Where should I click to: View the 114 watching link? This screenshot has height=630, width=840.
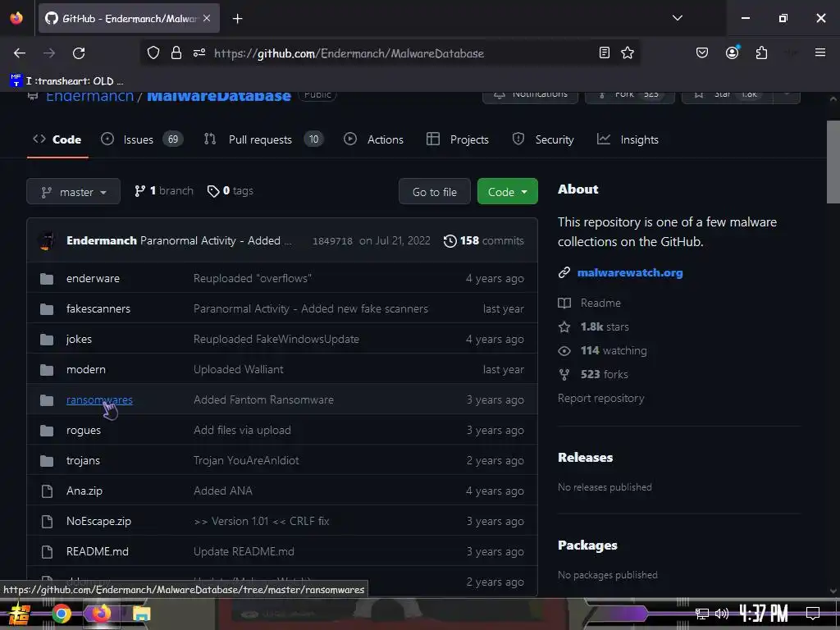tap(602, 350)
